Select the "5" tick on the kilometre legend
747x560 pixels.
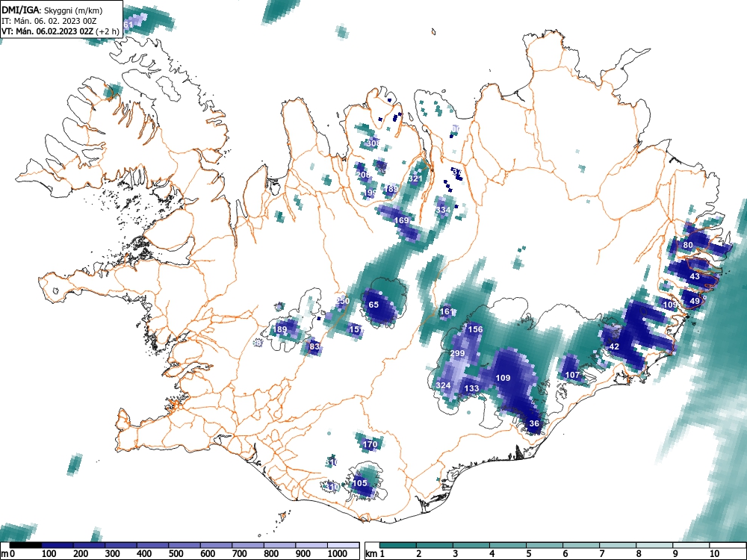coord(529,553)
